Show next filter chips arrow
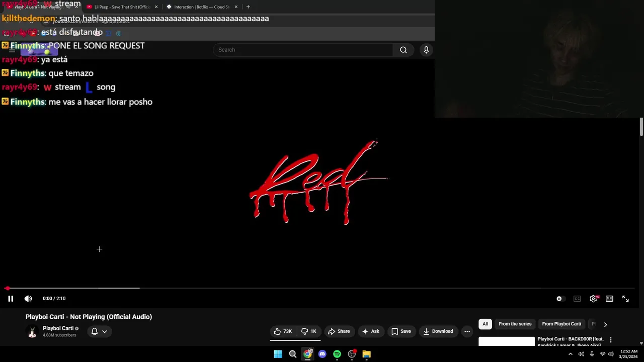Screen dimensions: 644x362 coord(605,324)
